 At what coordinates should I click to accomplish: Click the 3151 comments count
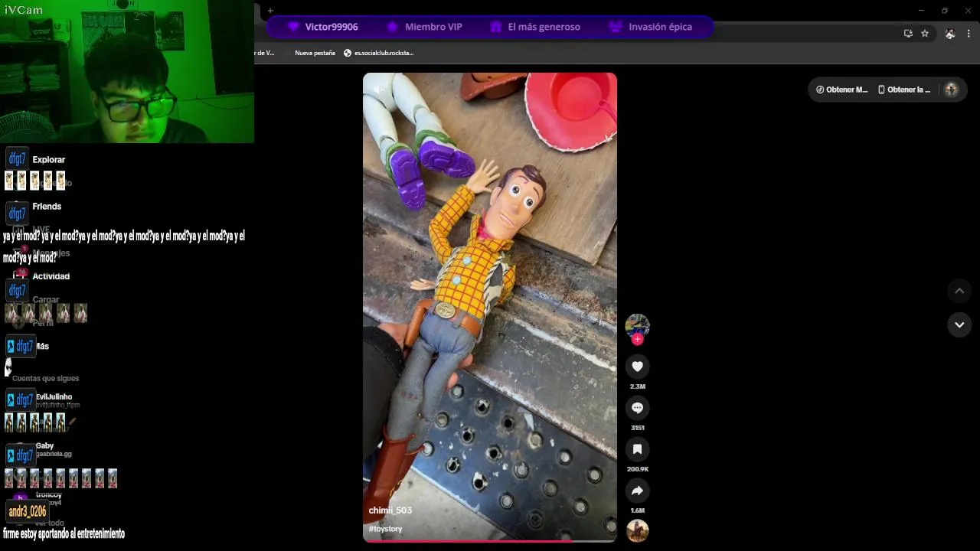pyautogui.click(x=637, y=428)
